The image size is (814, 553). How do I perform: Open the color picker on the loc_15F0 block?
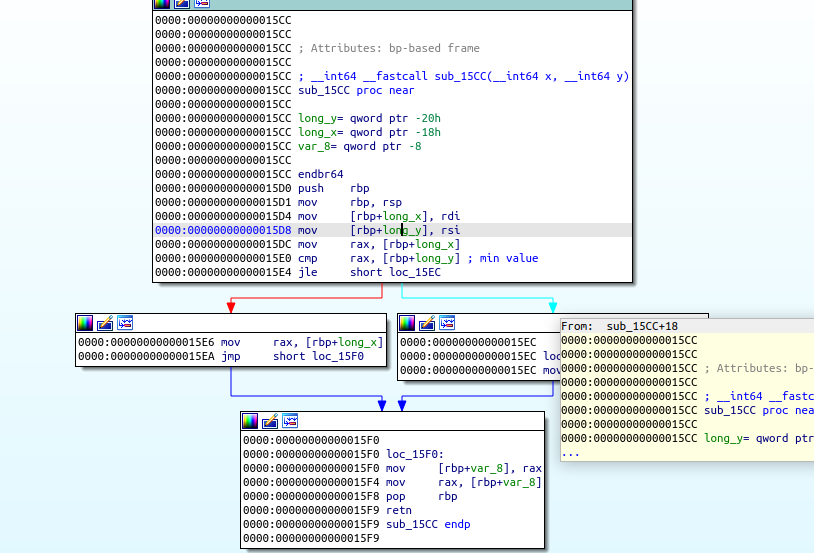(x=250, y=420)
